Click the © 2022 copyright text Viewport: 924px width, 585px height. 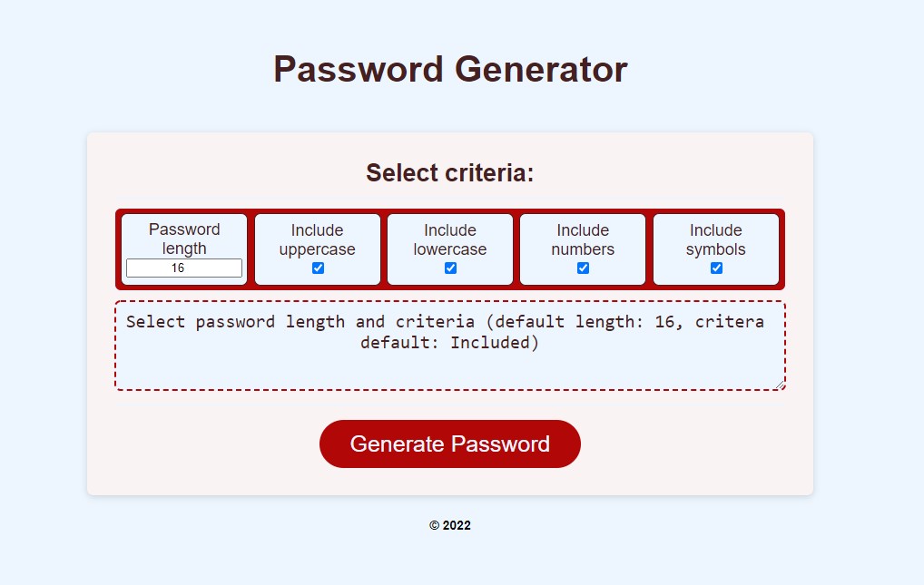449,525
